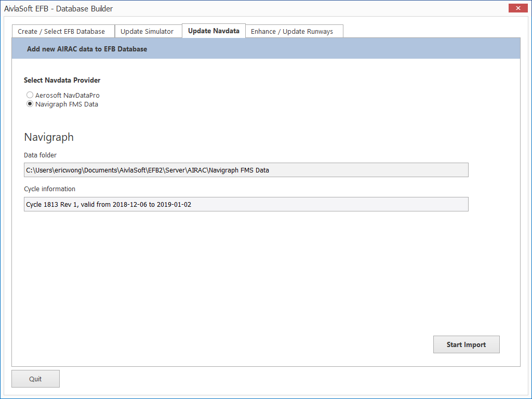Click the 'Cycle information' label
This screenshot has height=399, width=532.
pos(49,189)
